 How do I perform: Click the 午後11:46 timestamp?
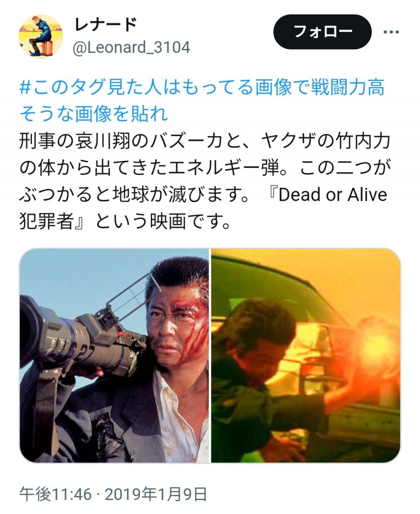[x=56, y=494]
